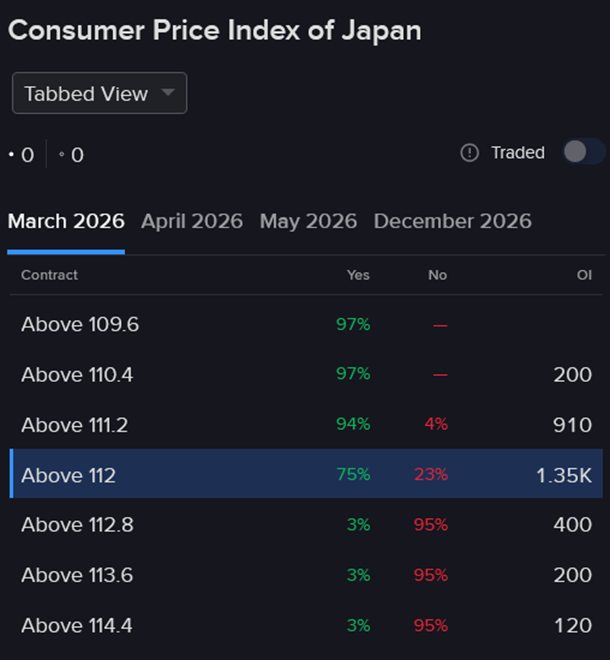Click Yes 97% for Above 109.6
Screen dimensions: 610x660
pyautogui.click(x=353, y=324)
